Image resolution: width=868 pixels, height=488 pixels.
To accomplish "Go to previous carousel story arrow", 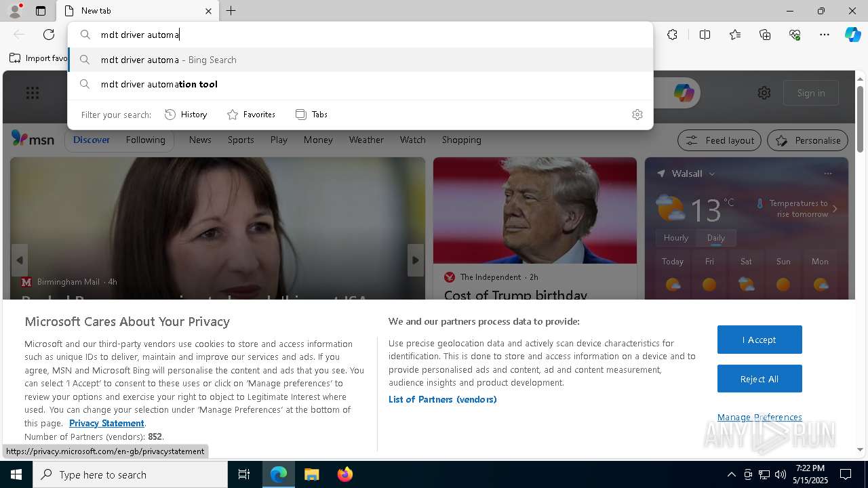I will [x=20, y=260].
